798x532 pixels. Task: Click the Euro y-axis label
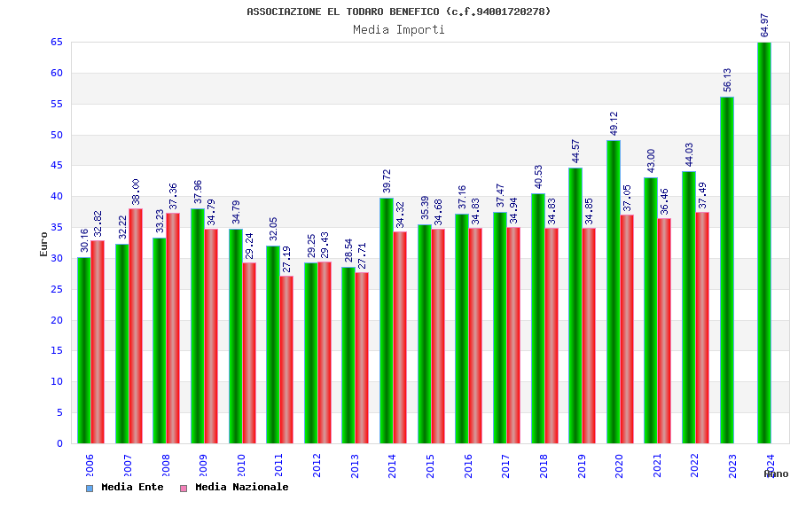pos(43,245)
